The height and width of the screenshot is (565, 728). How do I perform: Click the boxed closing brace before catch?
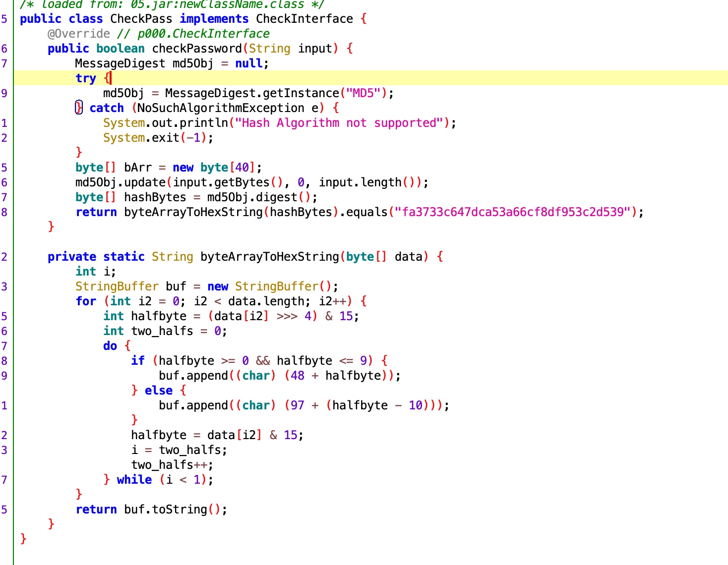[79, 108]
